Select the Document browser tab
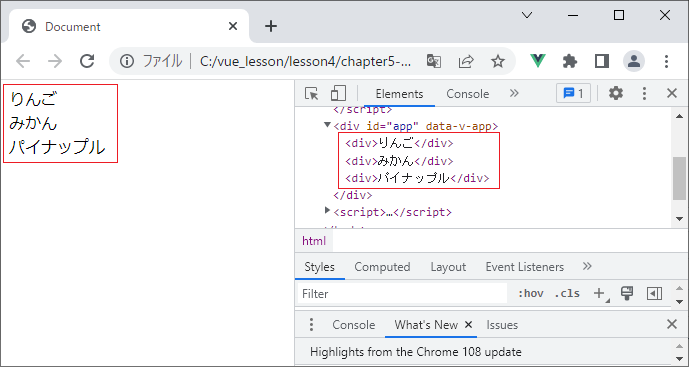 [x=129, y=26]
